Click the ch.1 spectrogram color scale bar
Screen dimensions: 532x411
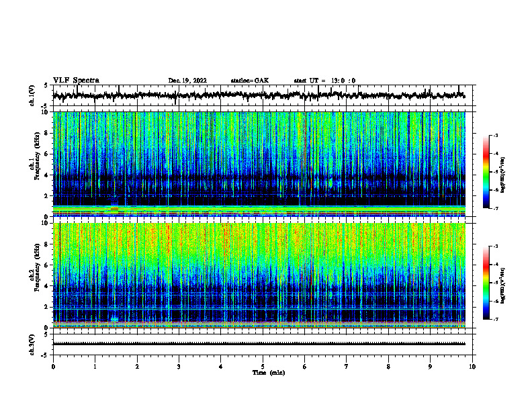486,172
